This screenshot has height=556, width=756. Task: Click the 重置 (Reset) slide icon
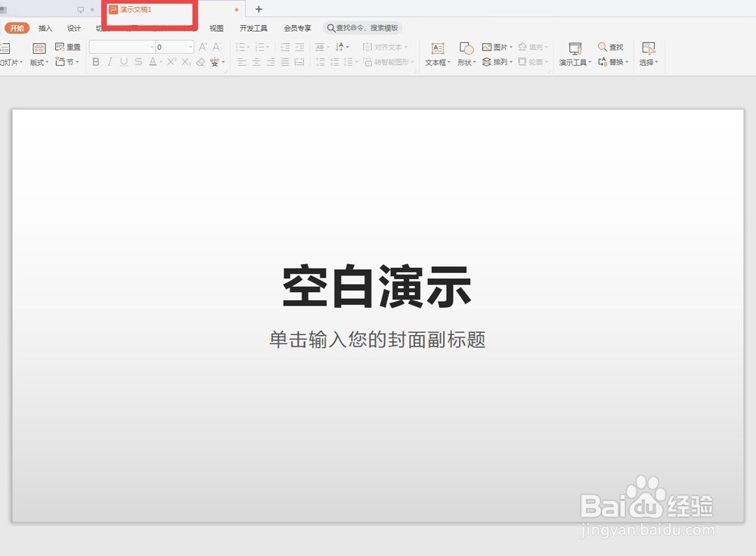click(x=68, y=46)
